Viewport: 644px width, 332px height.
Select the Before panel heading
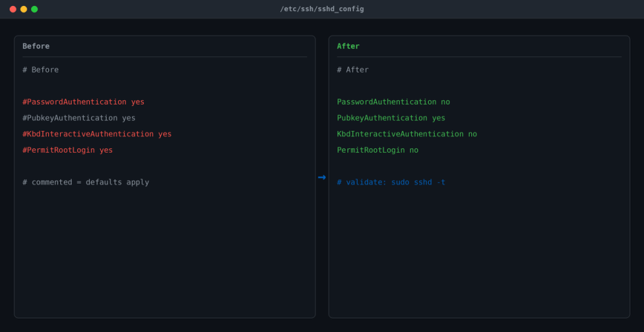coord(36,47)
